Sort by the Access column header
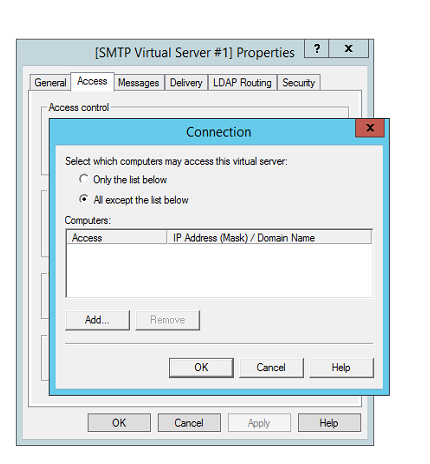Screen dimensions: 430x464 pos(117,237)
